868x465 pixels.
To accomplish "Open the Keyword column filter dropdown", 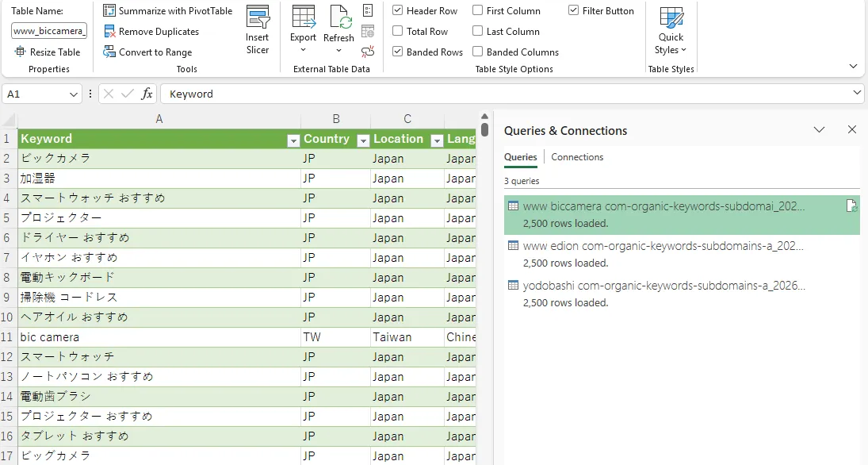I will click(293, 140).
